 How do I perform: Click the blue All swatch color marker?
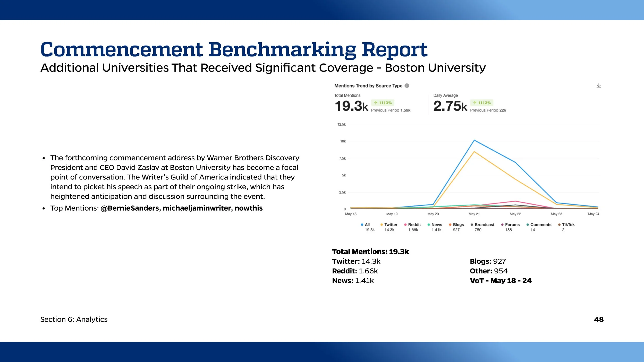(x=362, y=224)
